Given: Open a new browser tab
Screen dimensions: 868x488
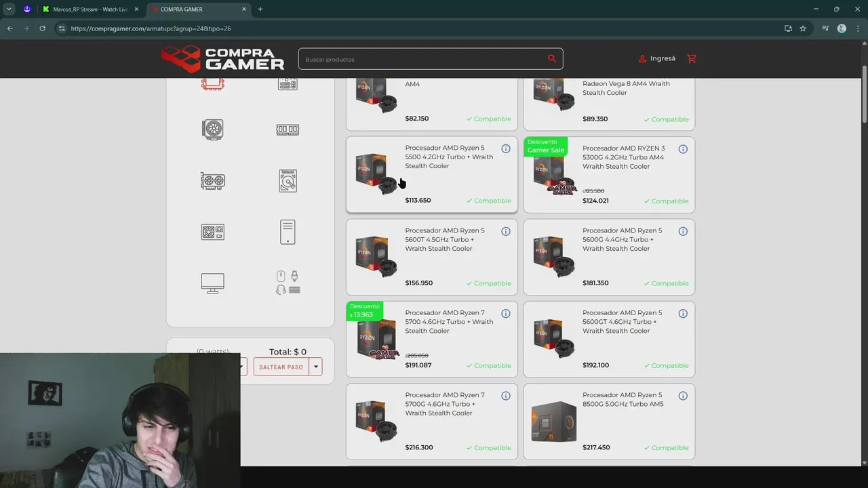Looking at the screenshot, I should pos(260,9).
